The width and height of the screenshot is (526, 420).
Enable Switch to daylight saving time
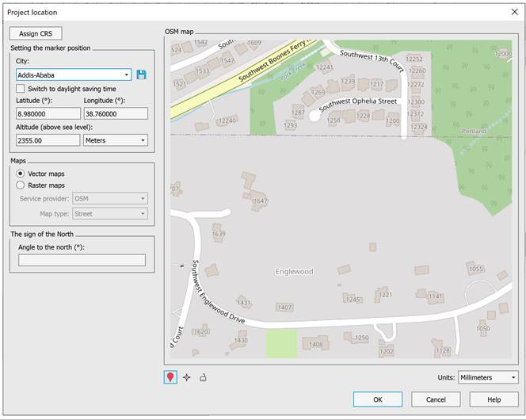(21, 89)
